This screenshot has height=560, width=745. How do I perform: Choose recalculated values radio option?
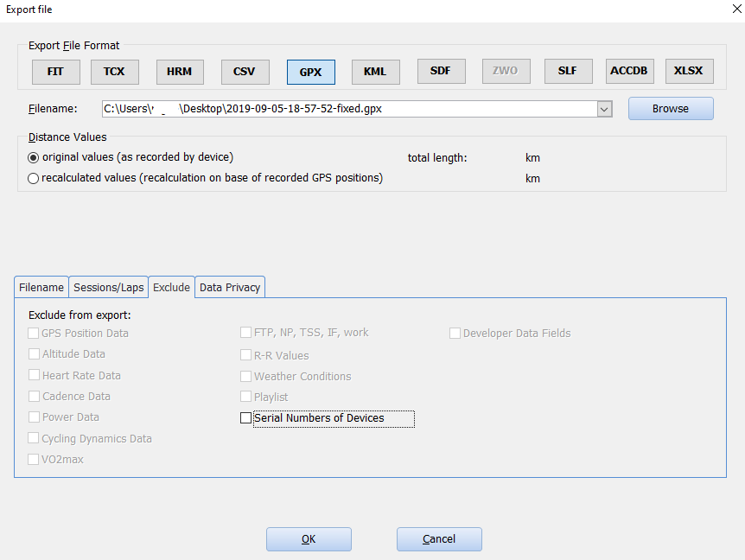pos(33,179)
